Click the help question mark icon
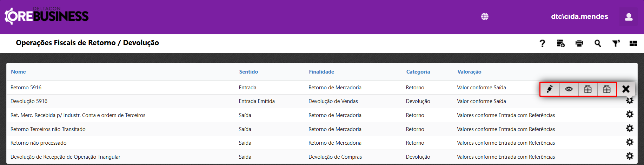This screenshot has width=644, height=165. coord(542,43)
